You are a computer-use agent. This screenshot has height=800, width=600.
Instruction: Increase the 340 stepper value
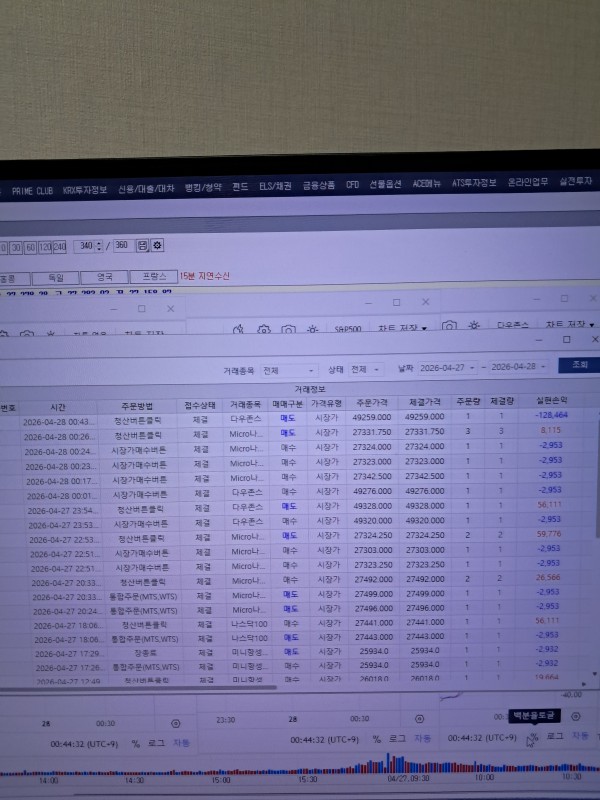[99, 243]
